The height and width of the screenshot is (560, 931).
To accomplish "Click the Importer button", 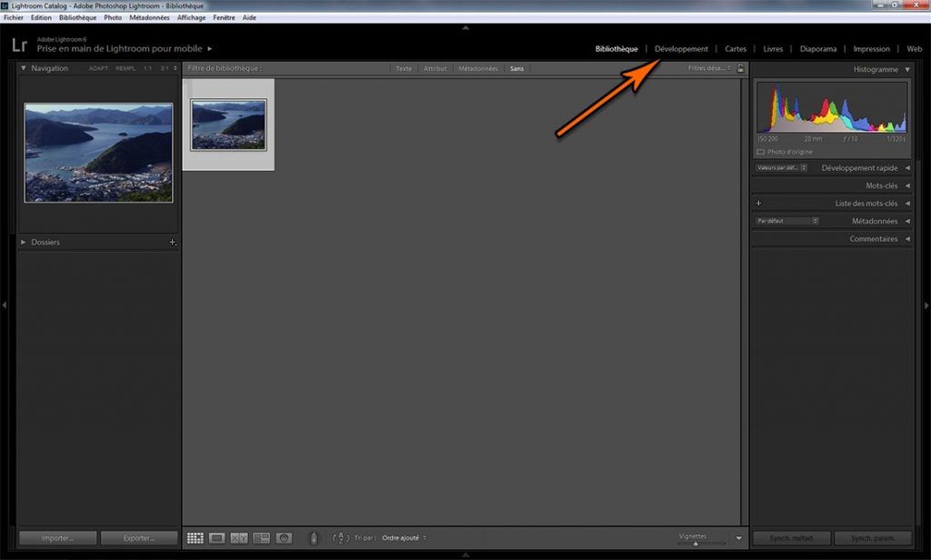I will pyautogui.click(x=57, y=538).
